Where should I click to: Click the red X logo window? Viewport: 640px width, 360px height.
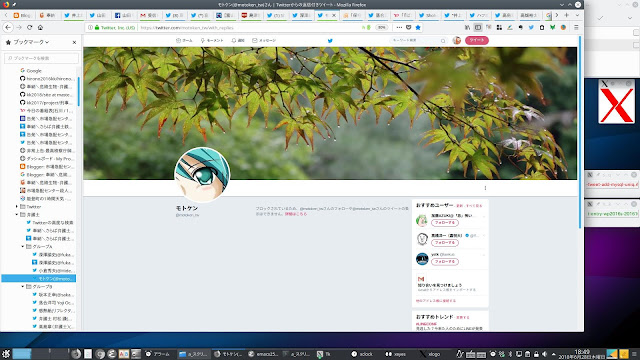click(617, 106)
